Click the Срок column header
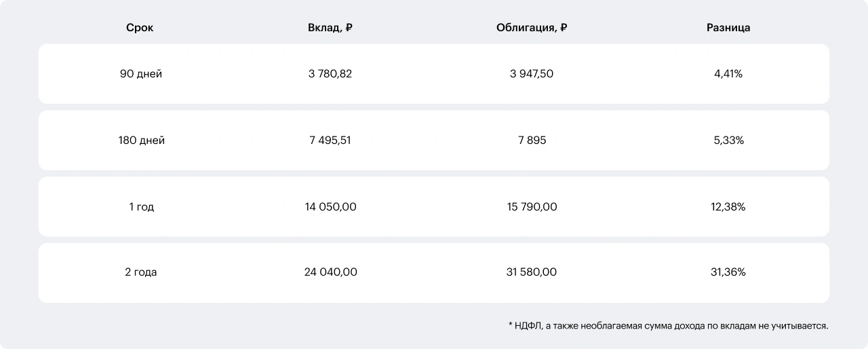 (x=140, y=28)
